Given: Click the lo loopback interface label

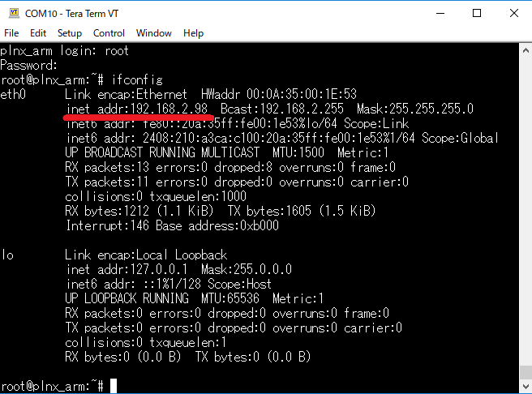Looking at the screenshot, I should (x=7, y=255).
